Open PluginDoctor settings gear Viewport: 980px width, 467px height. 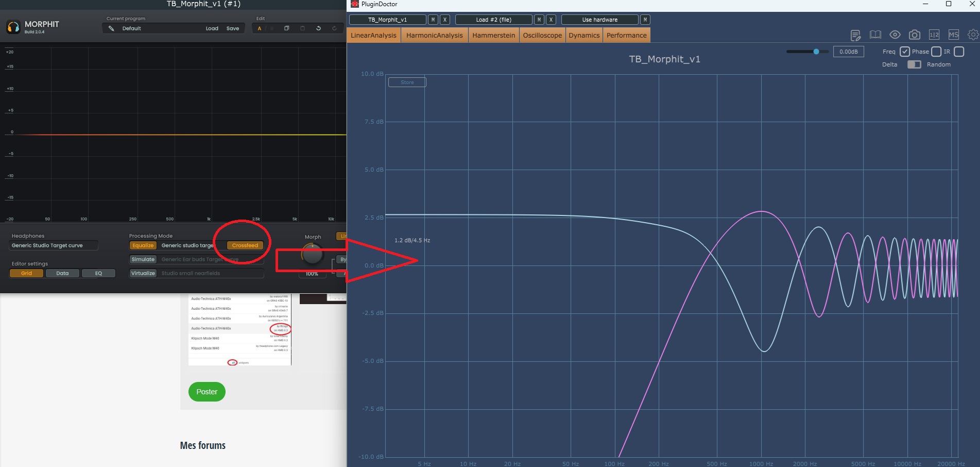point(973,35)
